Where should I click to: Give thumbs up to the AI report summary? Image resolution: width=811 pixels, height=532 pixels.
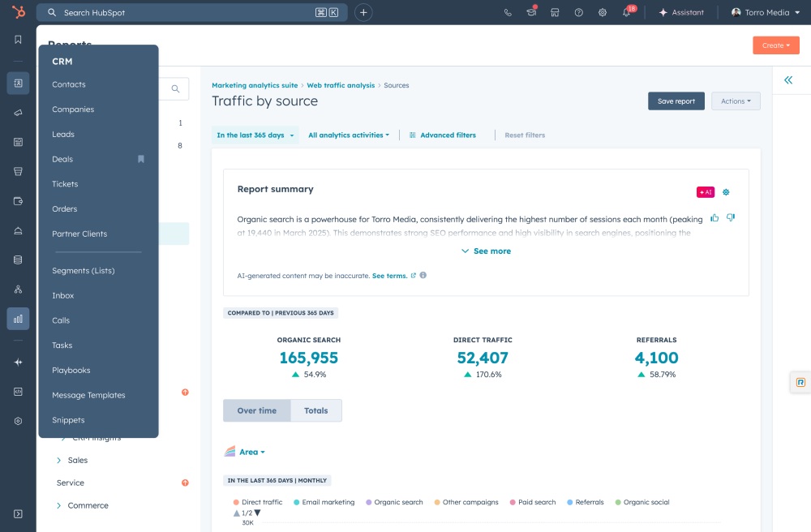(714, 217)
